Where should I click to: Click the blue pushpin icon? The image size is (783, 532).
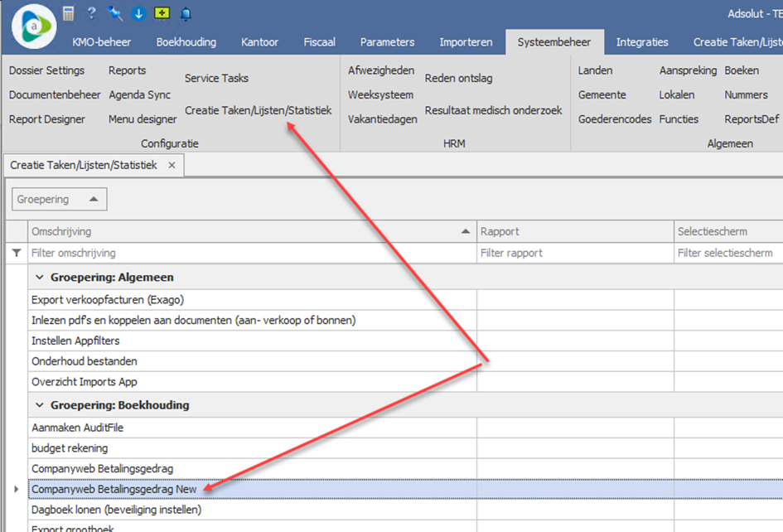(115, 13)
